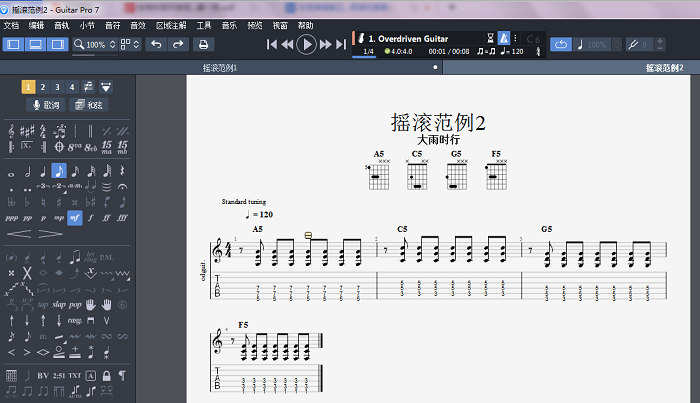
Task: Click the A5 chord diagram
Action: (x=379, y=170)
